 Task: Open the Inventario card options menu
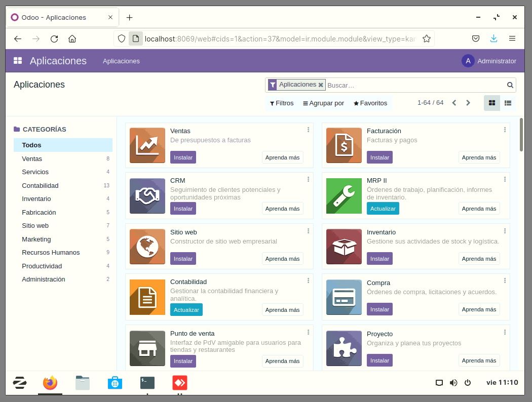tap(505, 231)
